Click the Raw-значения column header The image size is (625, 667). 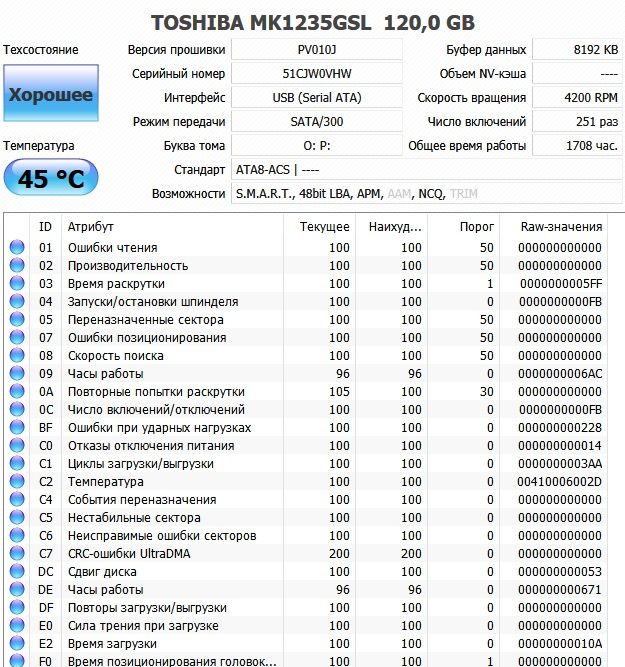coord(554,227)
